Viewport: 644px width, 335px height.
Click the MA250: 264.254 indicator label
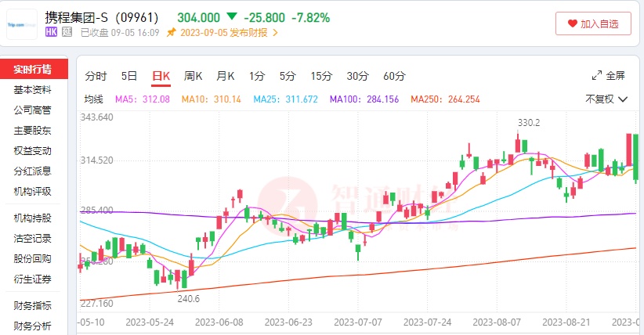click(x=445, y=99)
